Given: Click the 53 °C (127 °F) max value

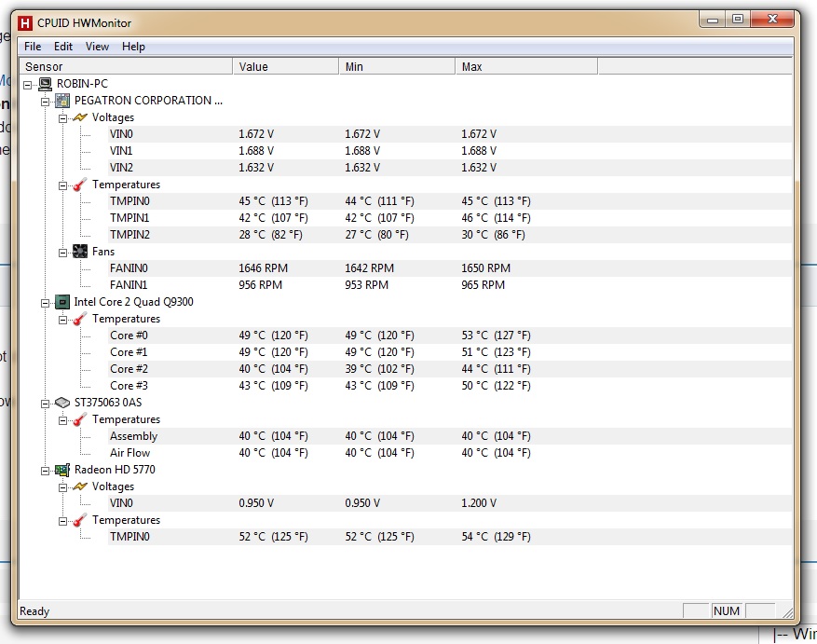Looking at the screenshot, I should (496, 336).
